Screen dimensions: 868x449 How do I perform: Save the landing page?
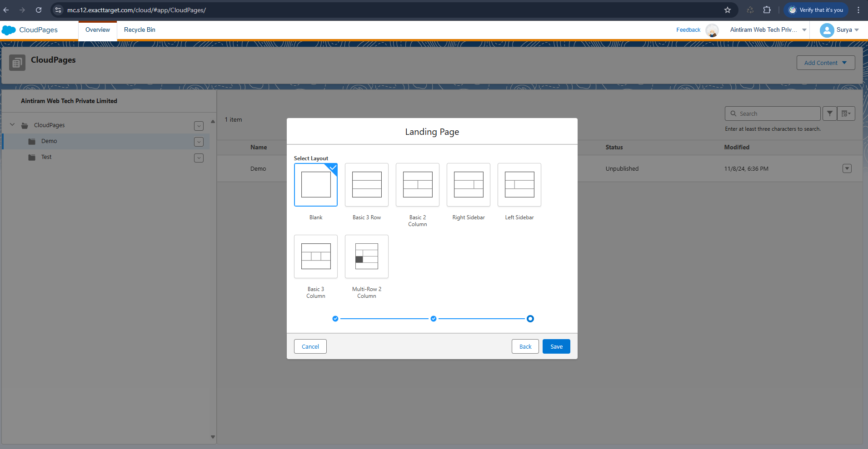(556, 346)
